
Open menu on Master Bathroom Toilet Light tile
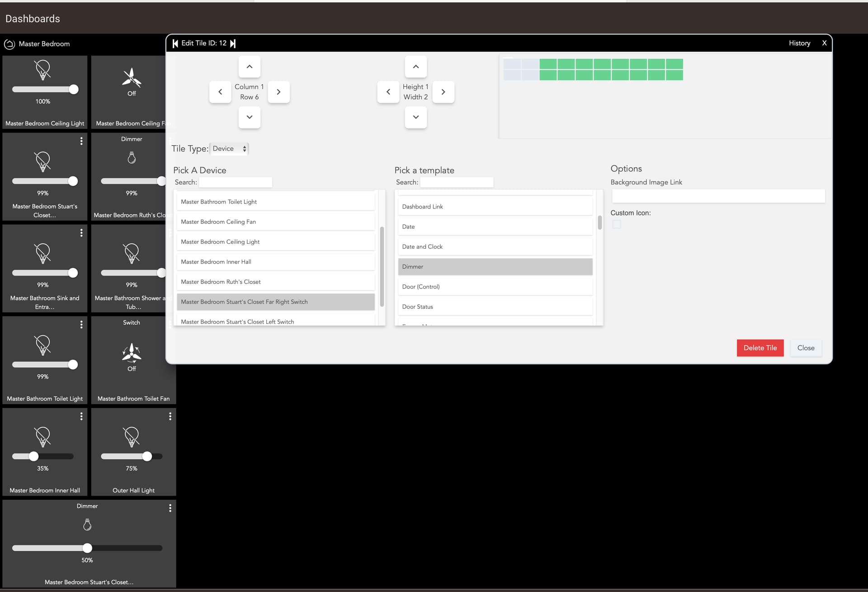pyautogui.click(x=81, y=324)
